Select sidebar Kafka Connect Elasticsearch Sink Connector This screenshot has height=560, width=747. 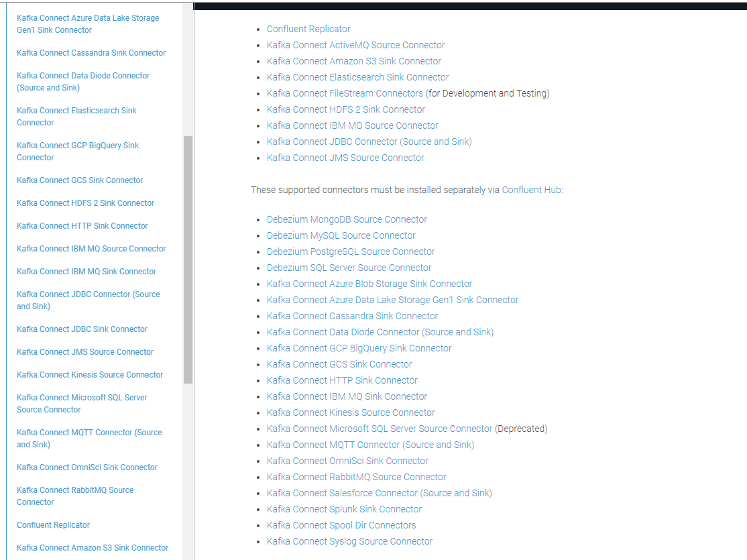(x=76, y=116)
